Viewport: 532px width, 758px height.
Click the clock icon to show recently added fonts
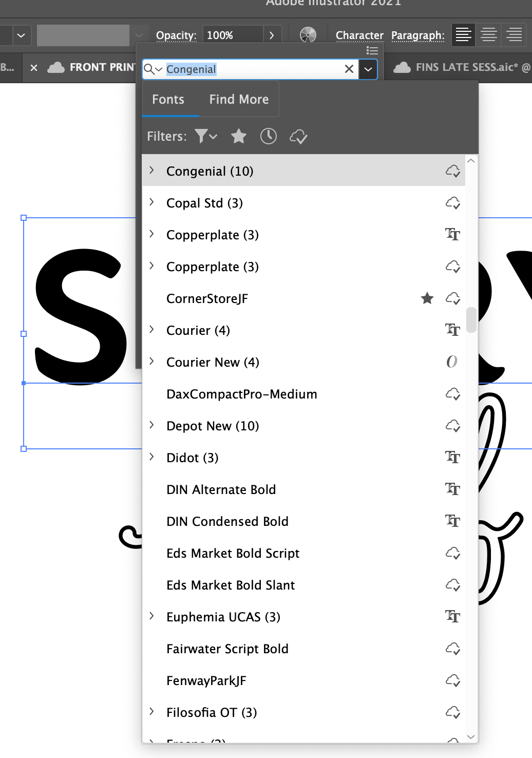(268, 136)
